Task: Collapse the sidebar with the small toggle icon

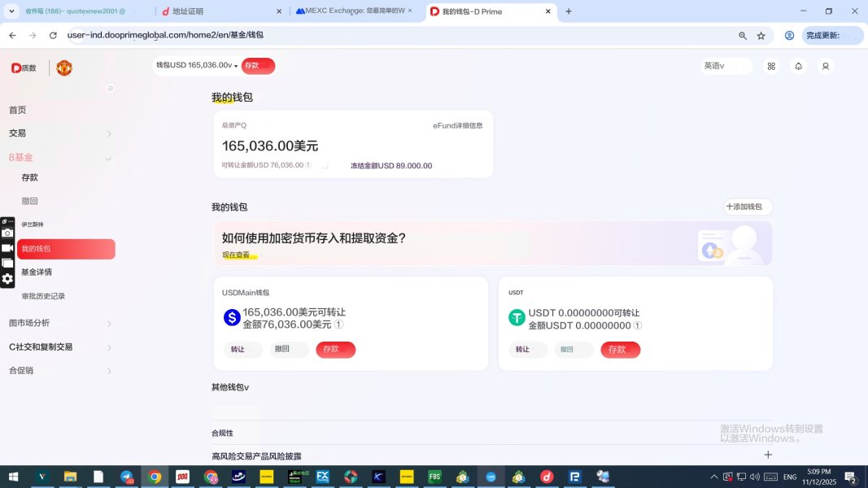Action: [x=110, y=89]
